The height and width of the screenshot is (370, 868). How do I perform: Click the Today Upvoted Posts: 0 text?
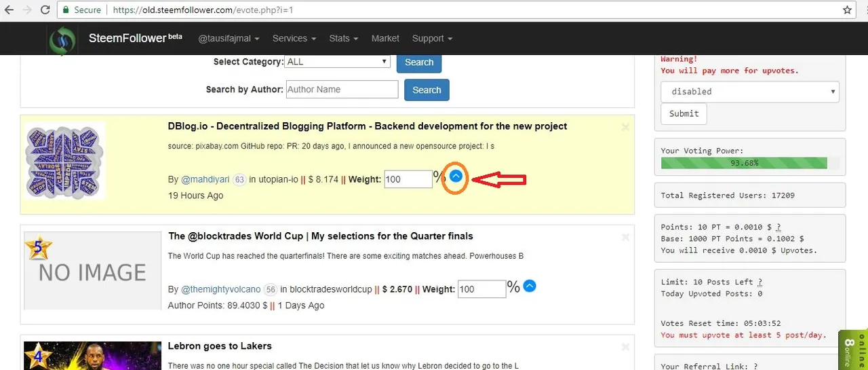[x=711, y=293]
